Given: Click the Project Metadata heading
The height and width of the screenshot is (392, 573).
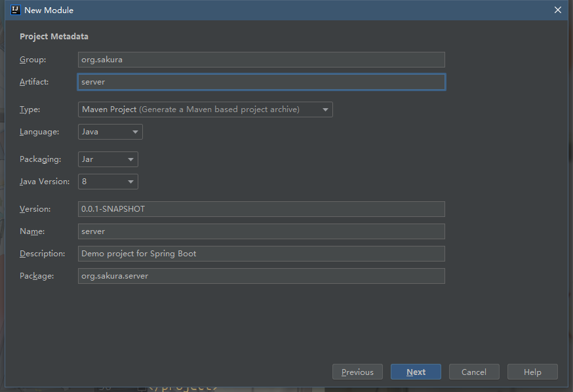Looking at the screenshot, I should [54, 37].
